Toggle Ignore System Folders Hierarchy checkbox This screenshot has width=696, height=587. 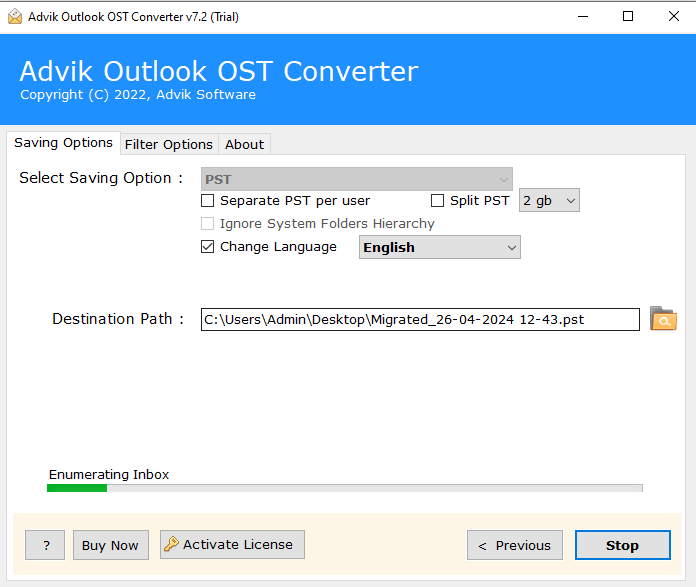(x=207, y=223)
